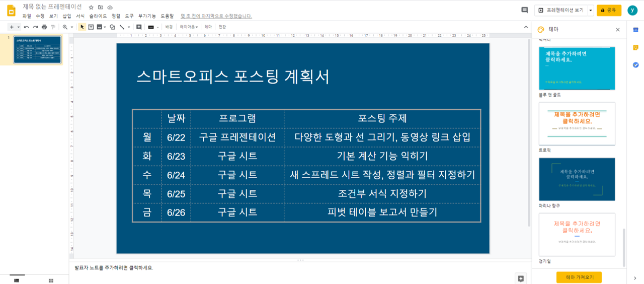The width and height of the screenshot is (644, 284).
Task: Redo the last action
Action: (35, 27)
